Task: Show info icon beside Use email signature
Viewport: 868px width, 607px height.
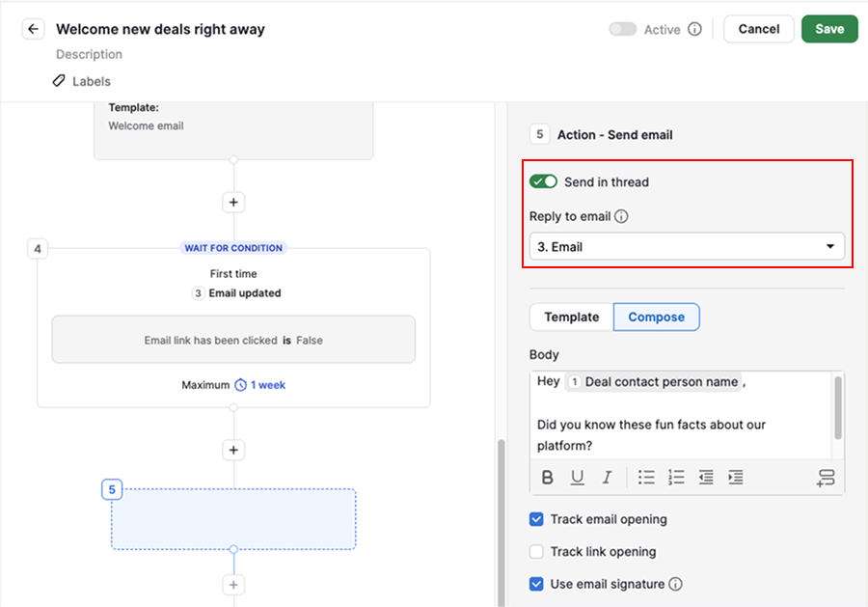Action: pos(675,584)
